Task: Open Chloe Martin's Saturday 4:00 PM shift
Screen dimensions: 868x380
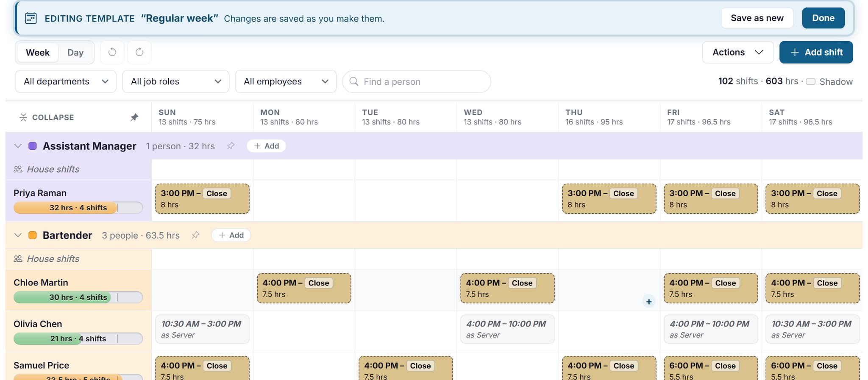Action: coord(812,288)
